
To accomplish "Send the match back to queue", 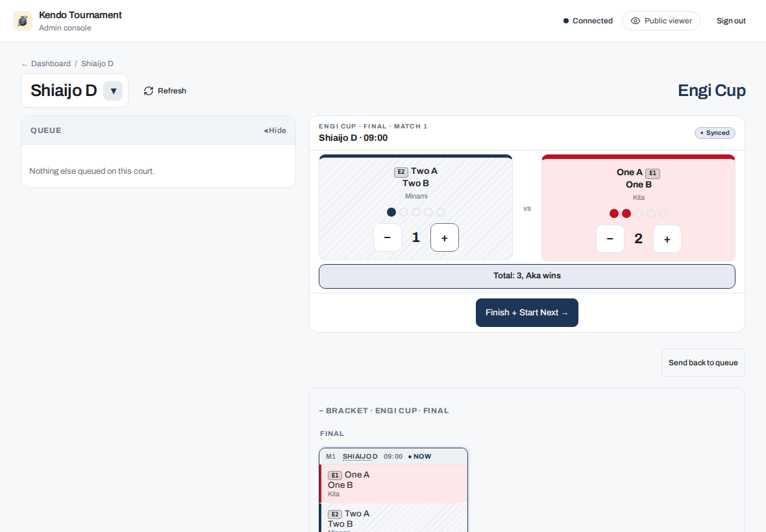I will coord(703,363).
